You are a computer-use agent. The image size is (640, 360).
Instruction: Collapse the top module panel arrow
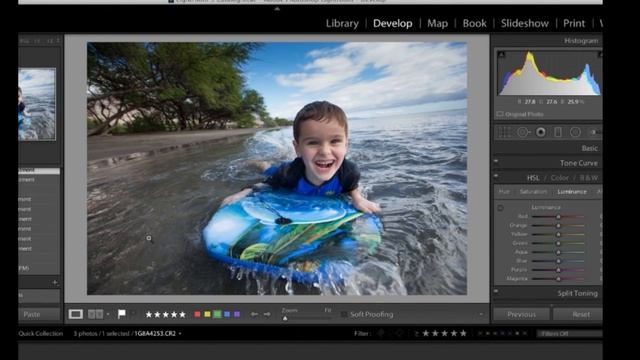pyautogui.click(x=277, y=8)
